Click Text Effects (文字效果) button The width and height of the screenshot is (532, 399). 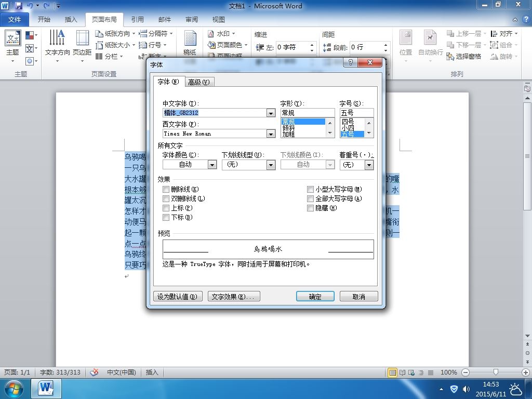coord(234,297)
